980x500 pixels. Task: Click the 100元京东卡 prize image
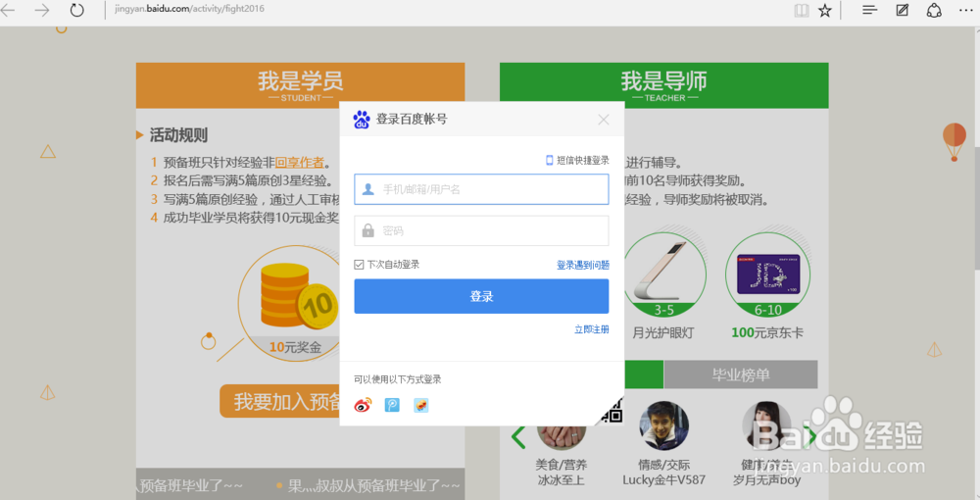(x=767, y=275)
